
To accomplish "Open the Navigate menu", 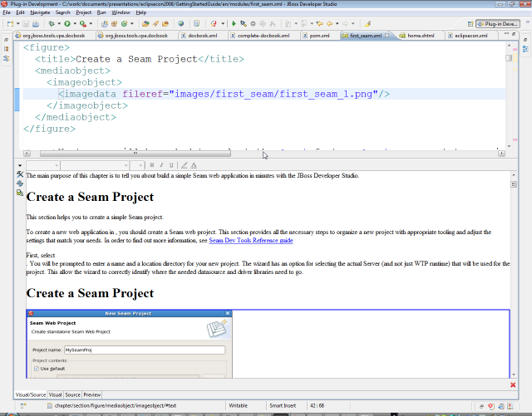I will [x=40, y=12].
